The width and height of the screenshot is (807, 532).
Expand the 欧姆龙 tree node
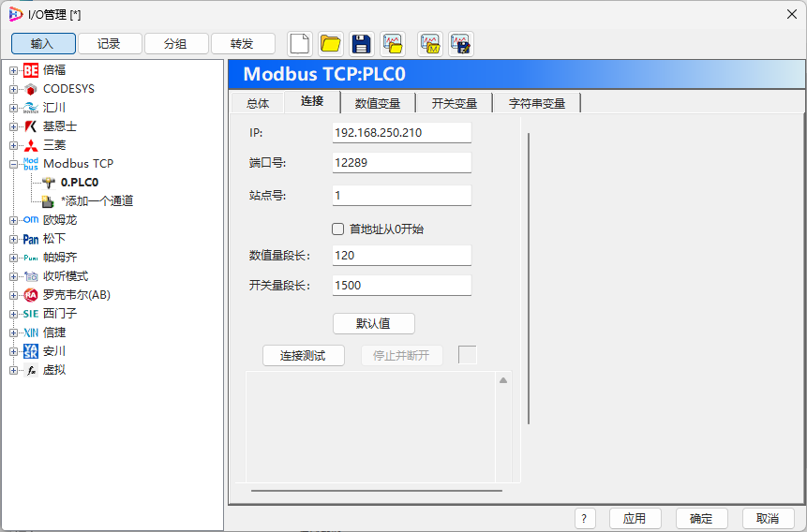coord(13,220)
